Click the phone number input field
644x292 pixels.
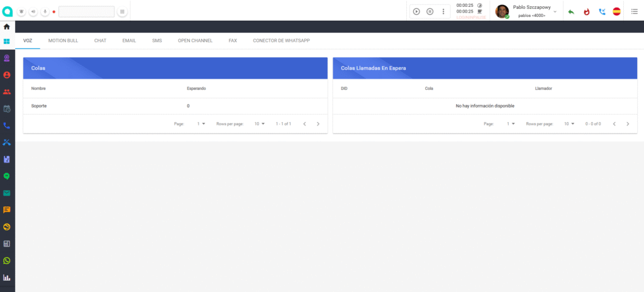click(x=86, y=11)
